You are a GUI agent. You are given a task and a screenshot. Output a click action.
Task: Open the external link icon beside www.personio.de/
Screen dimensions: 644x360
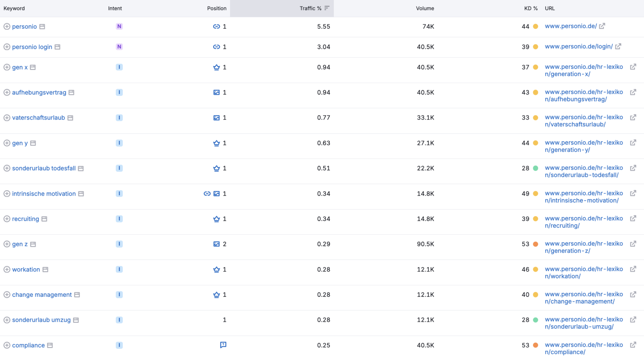click(x=602, y=26)
